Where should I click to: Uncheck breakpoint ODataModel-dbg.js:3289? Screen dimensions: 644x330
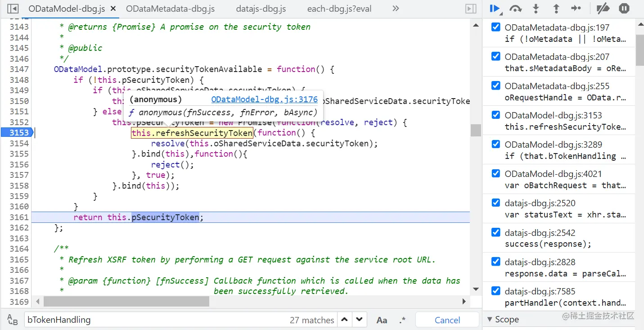pyautogui.click(x=495, y=144)
